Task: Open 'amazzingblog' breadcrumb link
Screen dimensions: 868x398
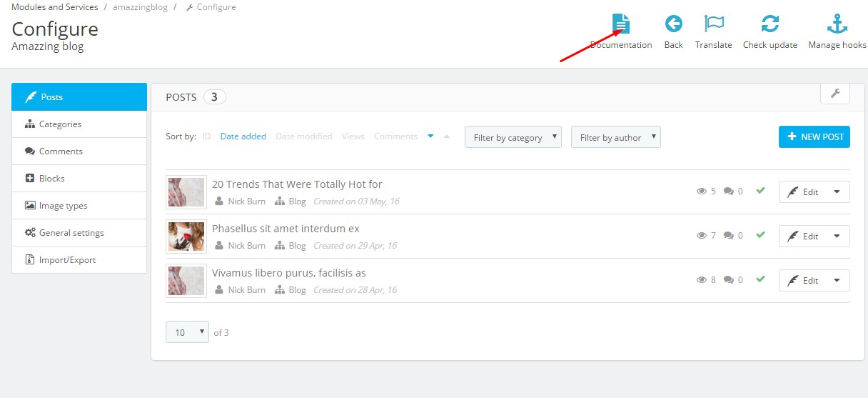Action: coord(140,7)
